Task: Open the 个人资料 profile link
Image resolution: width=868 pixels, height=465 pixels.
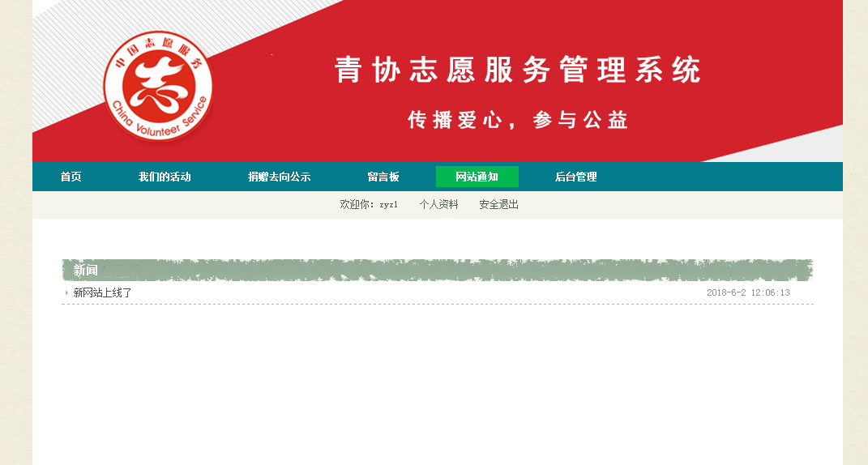Action: (439, 204)
